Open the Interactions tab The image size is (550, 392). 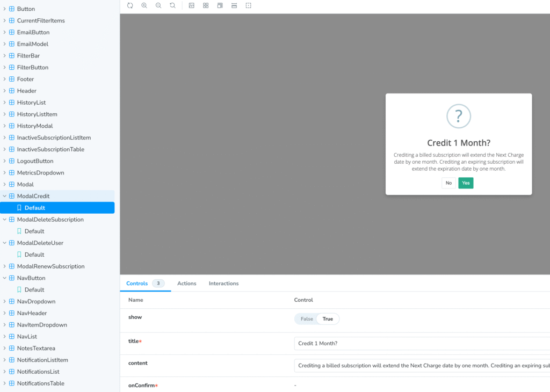tap(223, 284)
